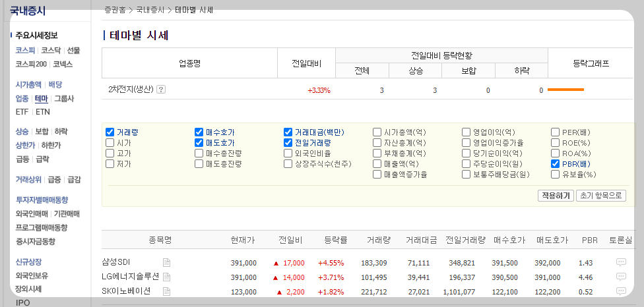Enable the 영업이익(억) checkbox
The image size is (644, 307).
click(x=466, y=132)
